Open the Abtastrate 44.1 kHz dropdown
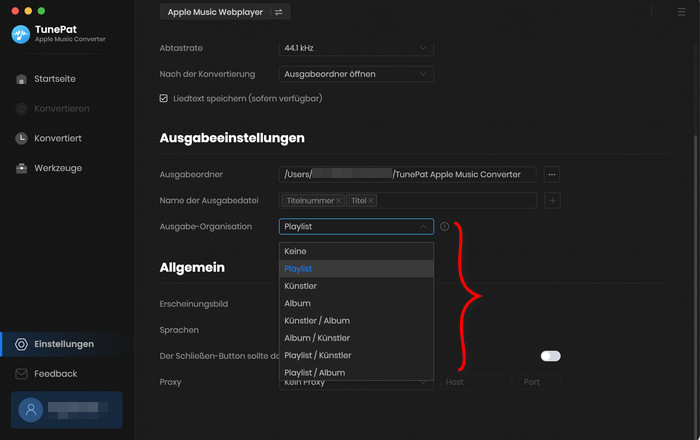The width and height of the screenshot is (700, 440). click(x=356, y=48)
